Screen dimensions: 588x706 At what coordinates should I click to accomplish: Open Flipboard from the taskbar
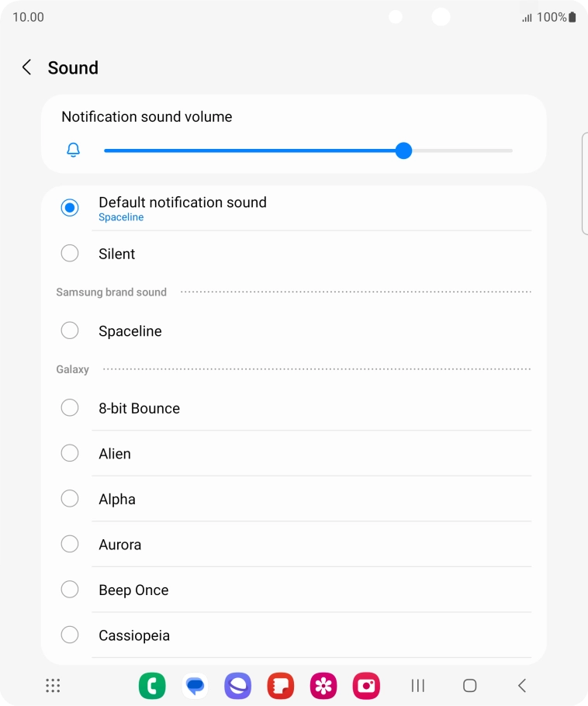point(280,685)
